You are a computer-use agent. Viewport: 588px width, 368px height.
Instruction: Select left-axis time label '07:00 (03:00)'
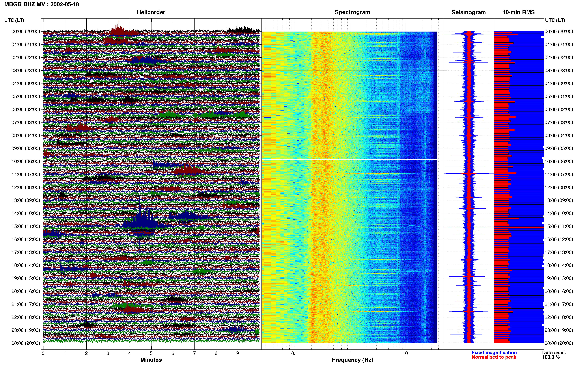click(x=26, y=122)
